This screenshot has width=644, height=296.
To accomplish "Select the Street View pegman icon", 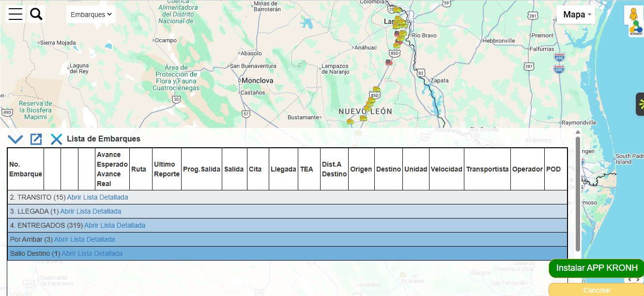I will point(633,15).
